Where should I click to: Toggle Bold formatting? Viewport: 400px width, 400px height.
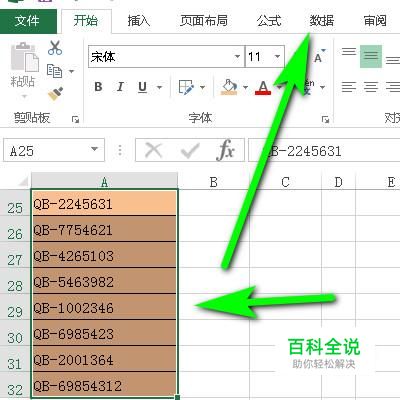coord(98,87)
